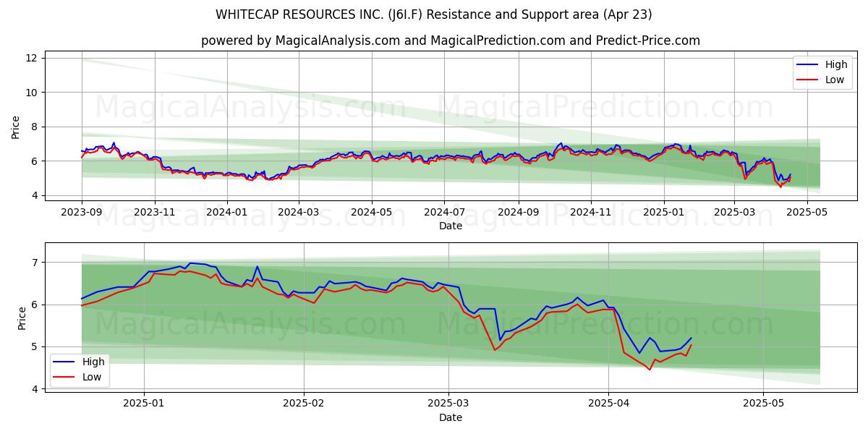Click the '2024-05' date tick label

(372, 212)
